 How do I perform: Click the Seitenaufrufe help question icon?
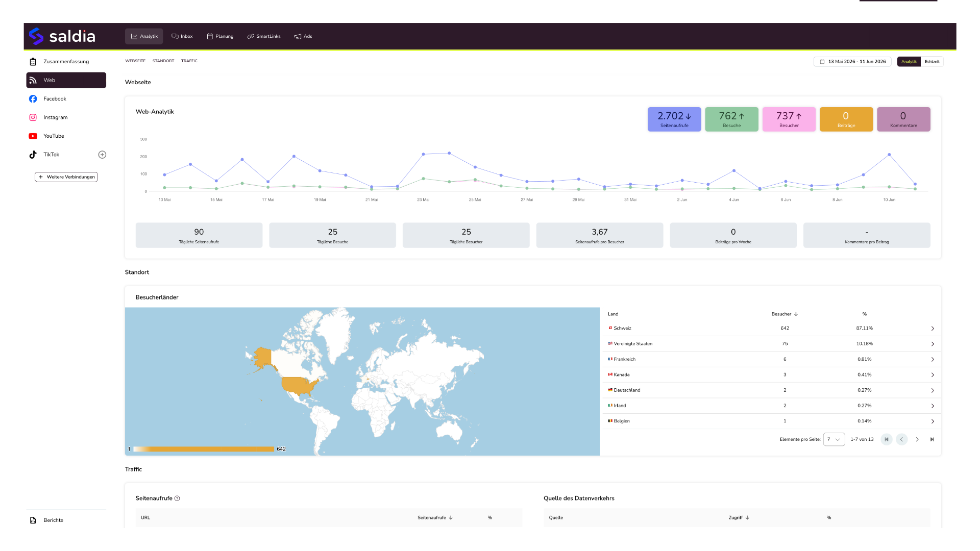pos(177,498)
